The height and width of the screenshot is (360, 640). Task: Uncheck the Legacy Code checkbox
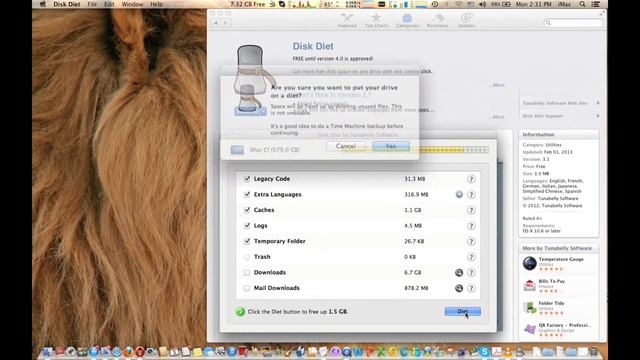coord(247,179)
